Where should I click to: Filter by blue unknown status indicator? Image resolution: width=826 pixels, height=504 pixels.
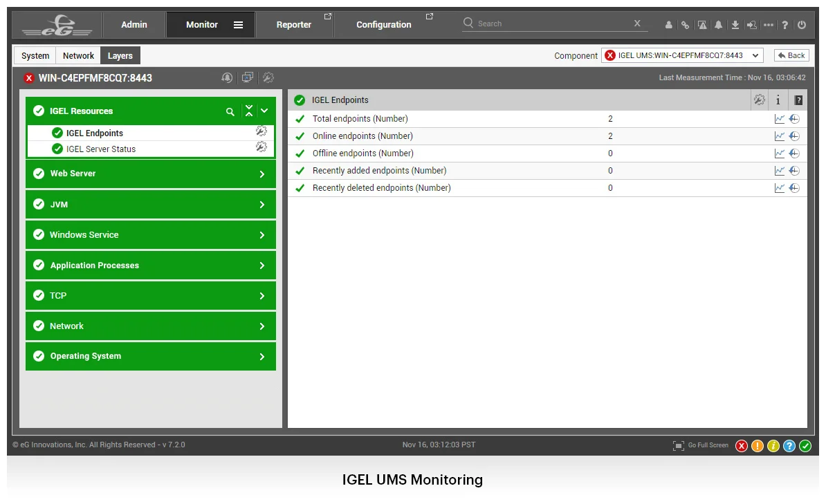[x=789, y=446]
